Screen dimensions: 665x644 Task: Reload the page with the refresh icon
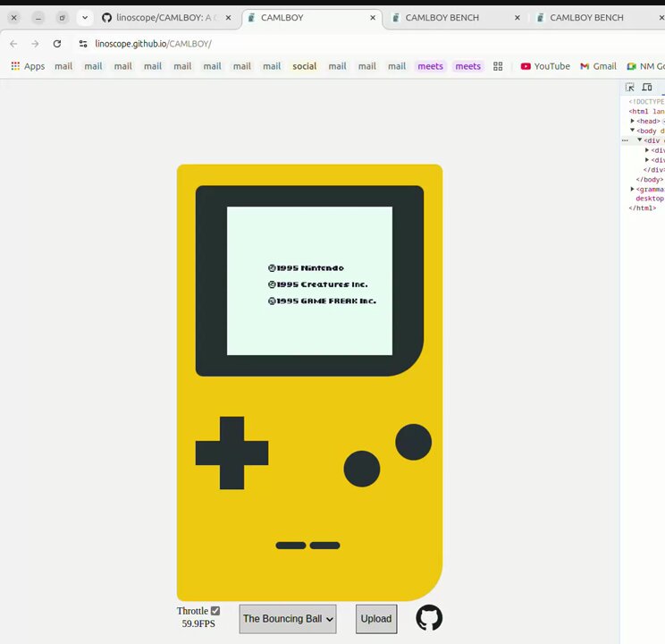pyautogui.click(x=57, y=43)
